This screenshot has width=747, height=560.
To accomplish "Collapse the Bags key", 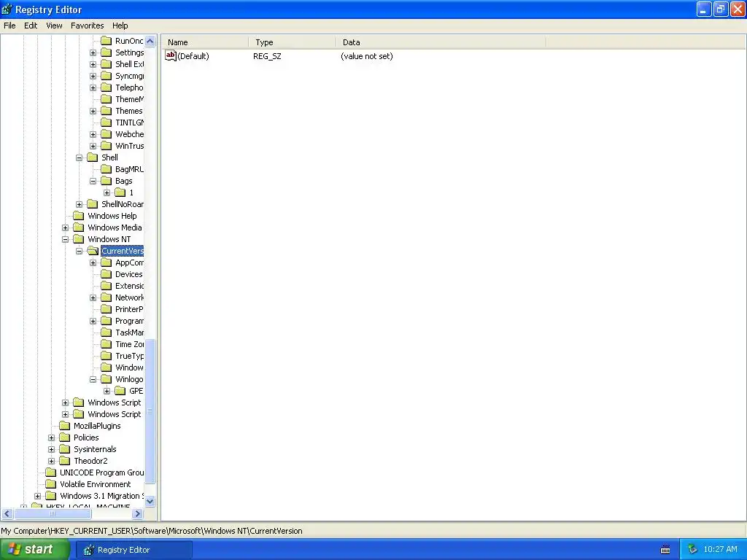I will [x=93, y=181].
